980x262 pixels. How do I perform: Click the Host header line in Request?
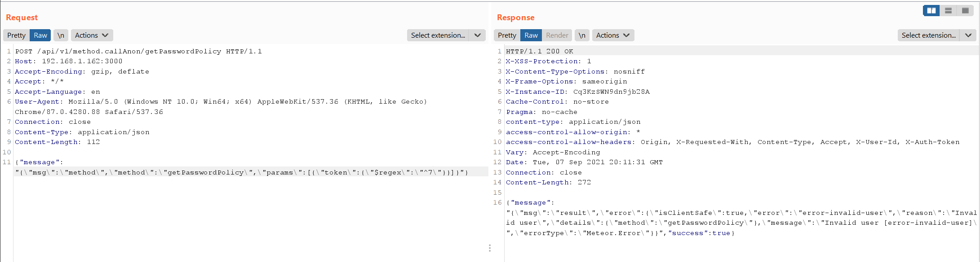(x=69, y=61)
